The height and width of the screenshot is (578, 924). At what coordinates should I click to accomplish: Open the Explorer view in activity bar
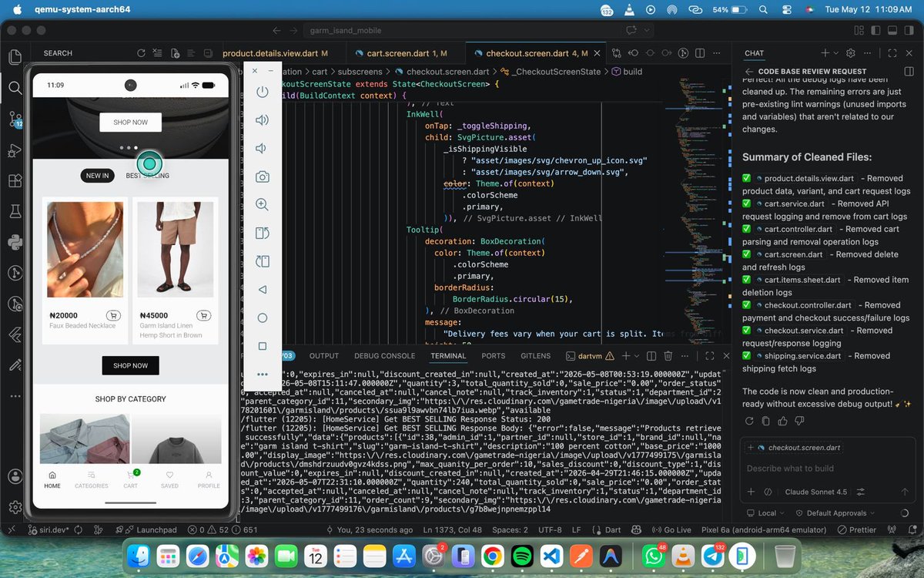(15, 57)
